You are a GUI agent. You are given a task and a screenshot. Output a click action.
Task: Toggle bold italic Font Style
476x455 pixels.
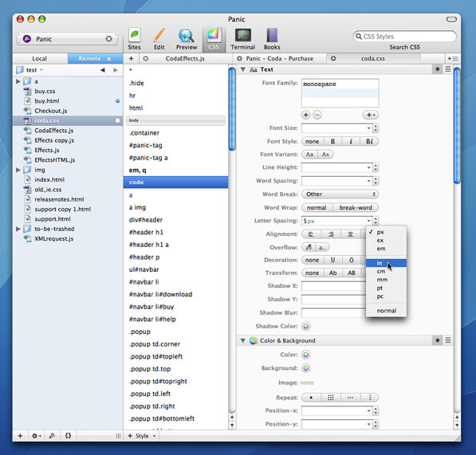click(369, 141)
